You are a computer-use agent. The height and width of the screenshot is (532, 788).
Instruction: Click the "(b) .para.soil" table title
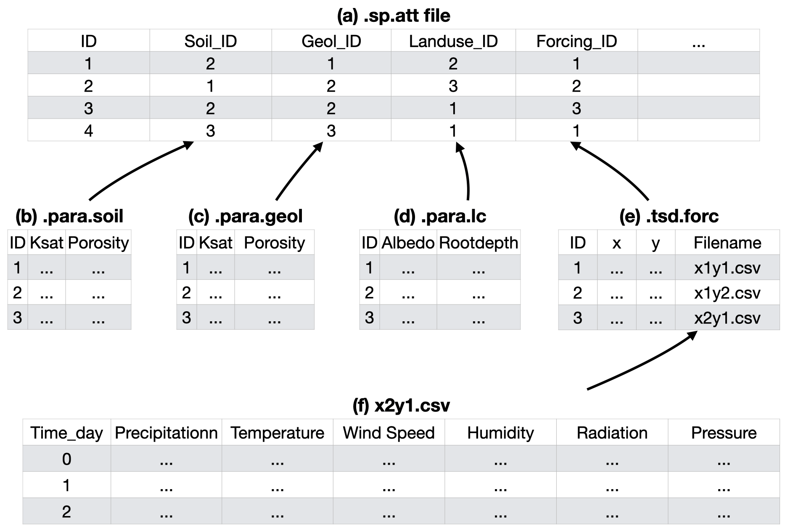(x=69, y=216)
